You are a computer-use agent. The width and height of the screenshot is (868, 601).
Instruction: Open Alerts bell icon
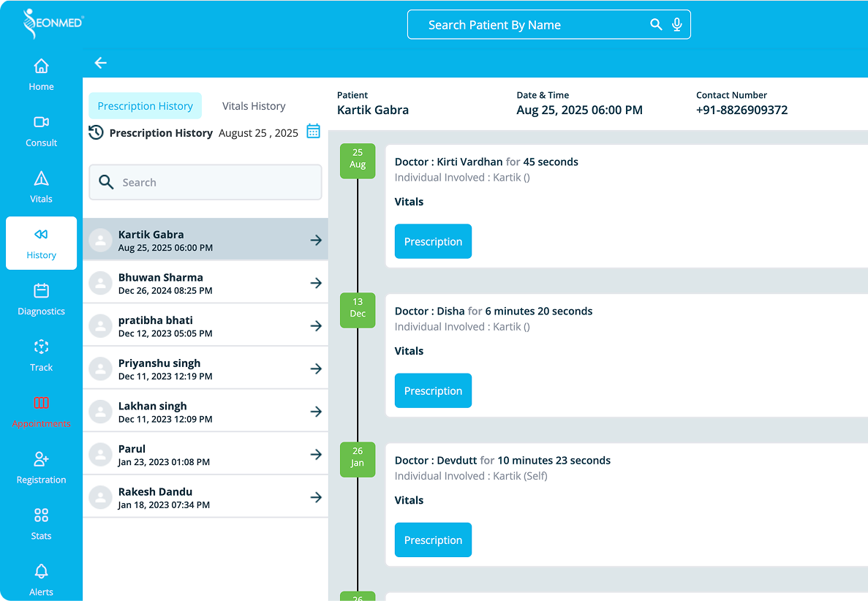(x=41, y=570)
